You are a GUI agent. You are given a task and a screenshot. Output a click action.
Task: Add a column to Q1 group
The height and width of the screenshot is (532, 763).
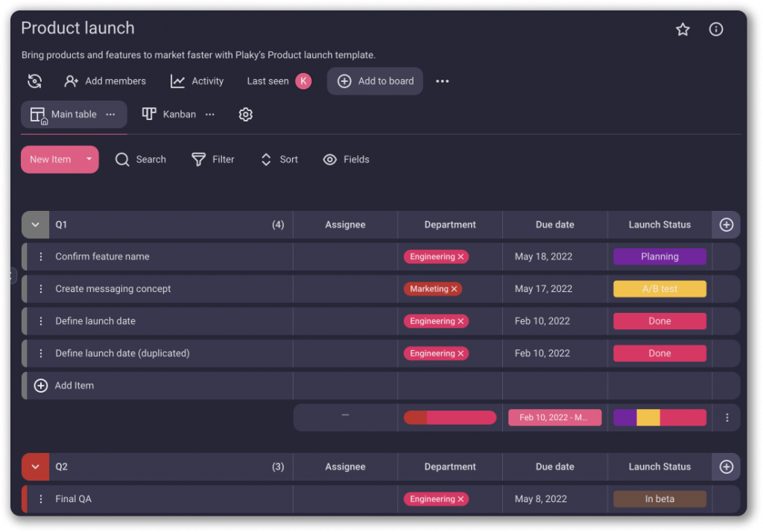coord(726,225)
